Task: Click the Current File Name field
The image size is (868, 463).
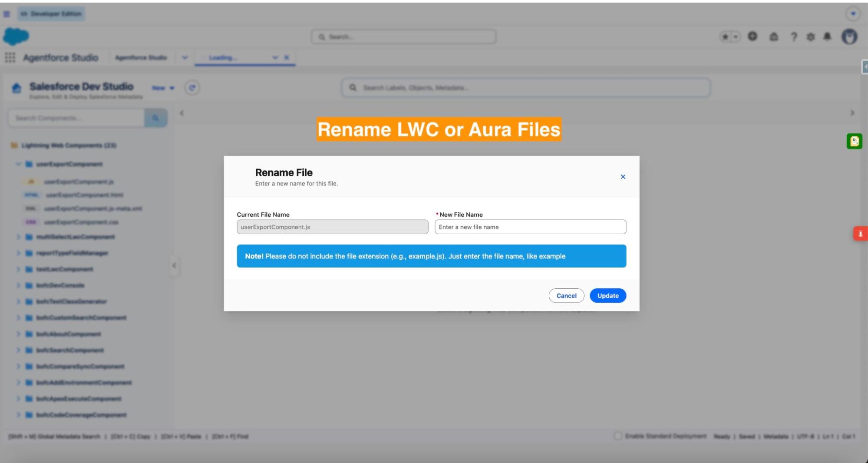Action: pos(332,227)
